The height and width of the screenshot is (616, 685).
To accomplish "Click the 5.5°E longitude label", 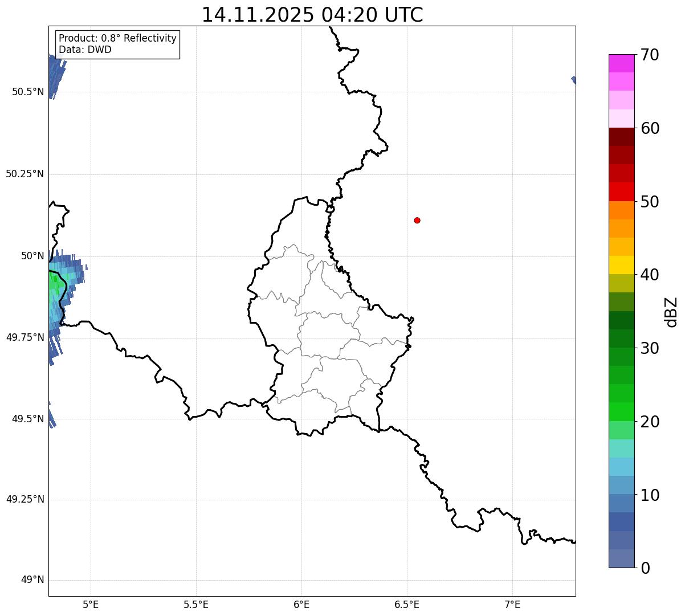I will [196, 604].
